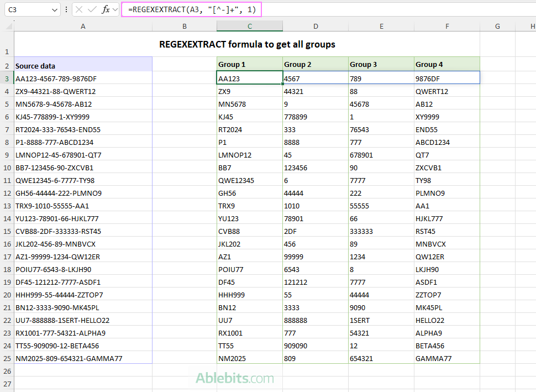Expand the Name Box dropdown arrow

coord(54,10)
